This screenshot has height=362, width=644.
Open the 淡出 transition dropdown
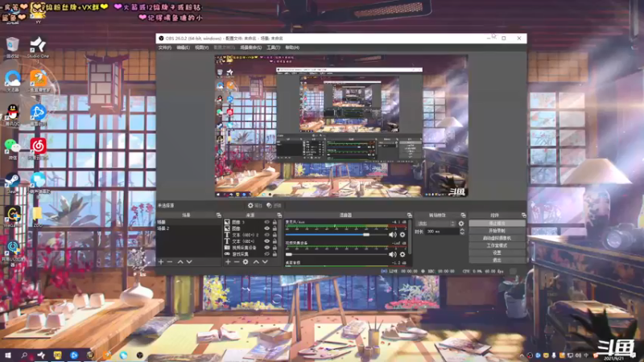[436, 224]
